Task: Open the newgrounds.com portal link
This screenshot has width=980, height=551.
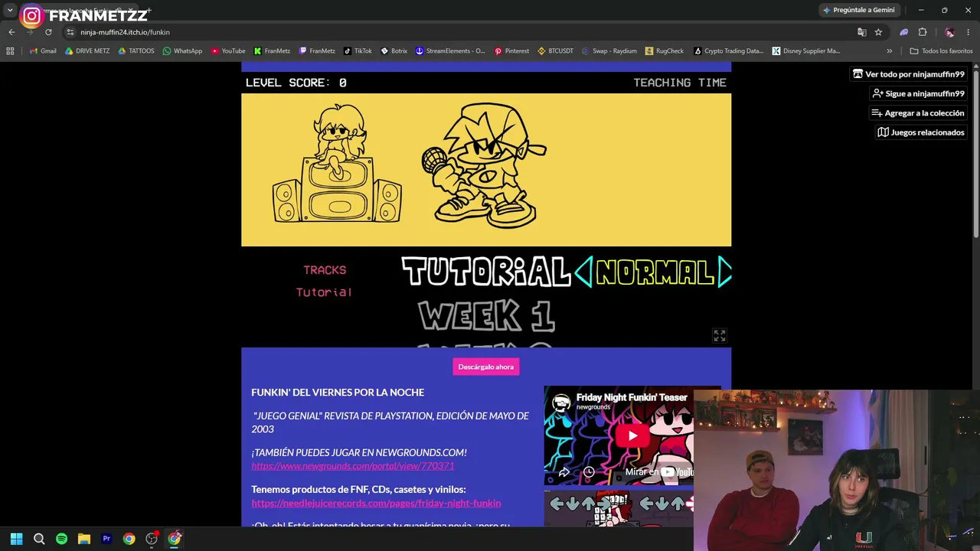Action: (353, 466)
